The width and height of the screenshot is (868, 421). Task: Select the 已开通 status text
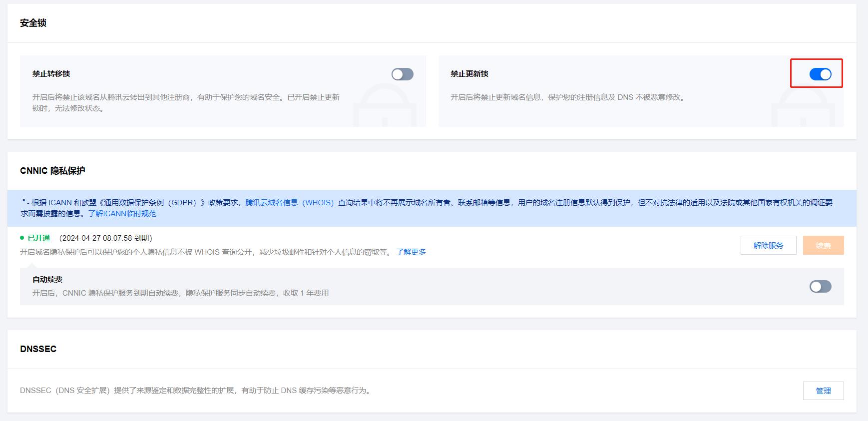tap(38, 238)
